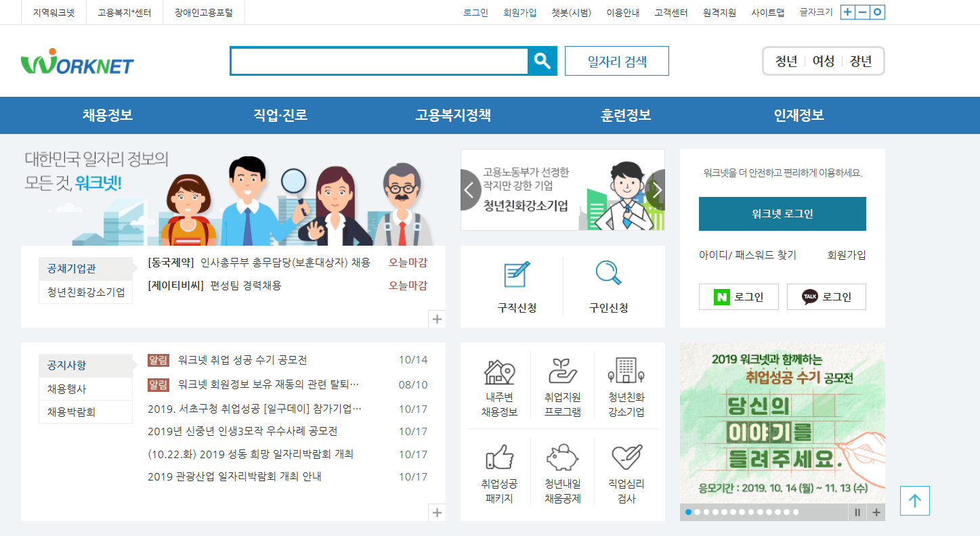Open 챗봇(시범) link
This screenshot has height=536, width=980.
tap(571, 12)
